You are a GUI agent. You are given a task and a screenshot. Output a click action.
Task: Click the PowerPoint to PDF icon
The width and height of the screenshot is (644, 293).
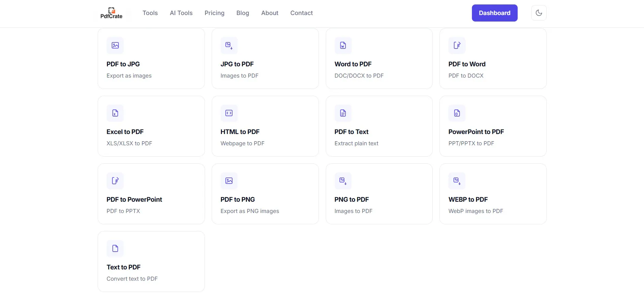pos(457,113)
